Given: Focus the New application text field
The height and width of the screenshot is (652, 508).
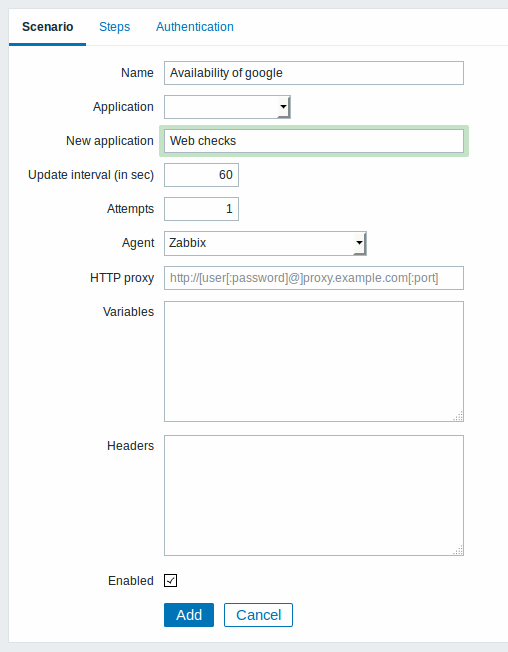Looking at the screenshot, I should (x=314, y=141).
